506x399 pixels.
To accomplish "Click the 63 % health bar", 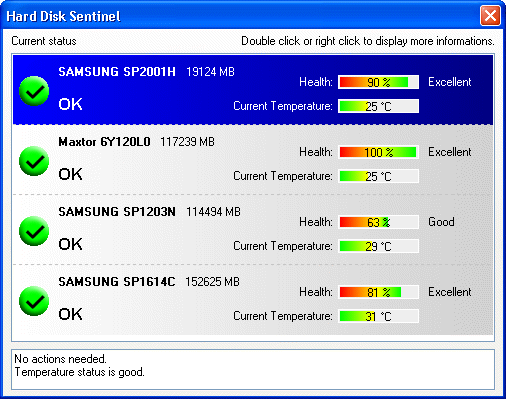I will 378,222.
